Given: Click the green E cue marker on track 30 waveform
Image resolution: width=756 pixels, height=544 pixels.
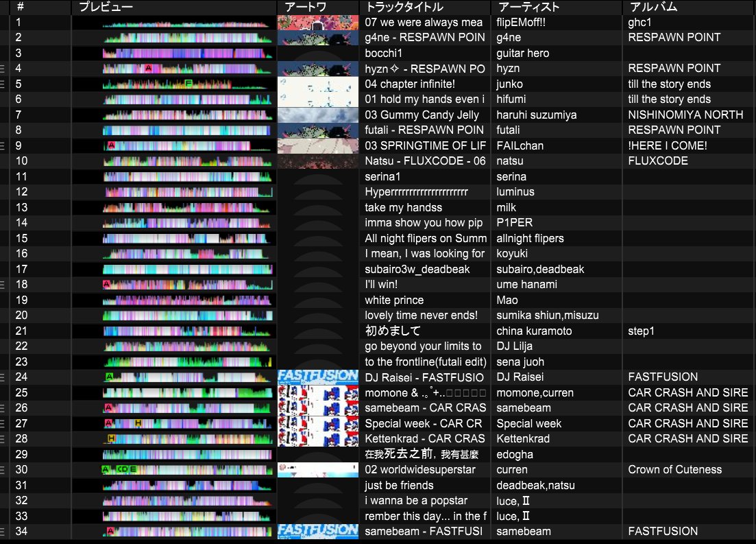Looking at the screenshot, I should click(133, 469).
